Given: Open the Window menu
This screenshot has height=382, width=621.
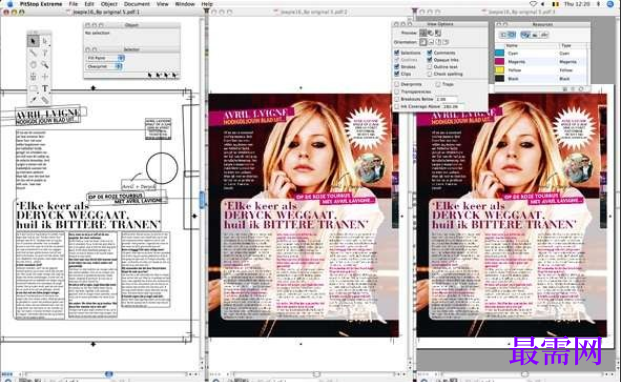Looking at the screenshot, I should [185, 4].
